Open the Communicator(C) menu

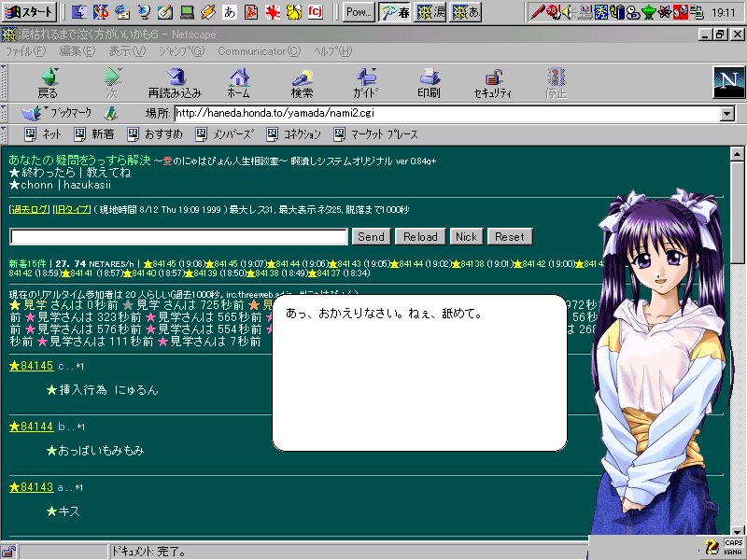260,51
